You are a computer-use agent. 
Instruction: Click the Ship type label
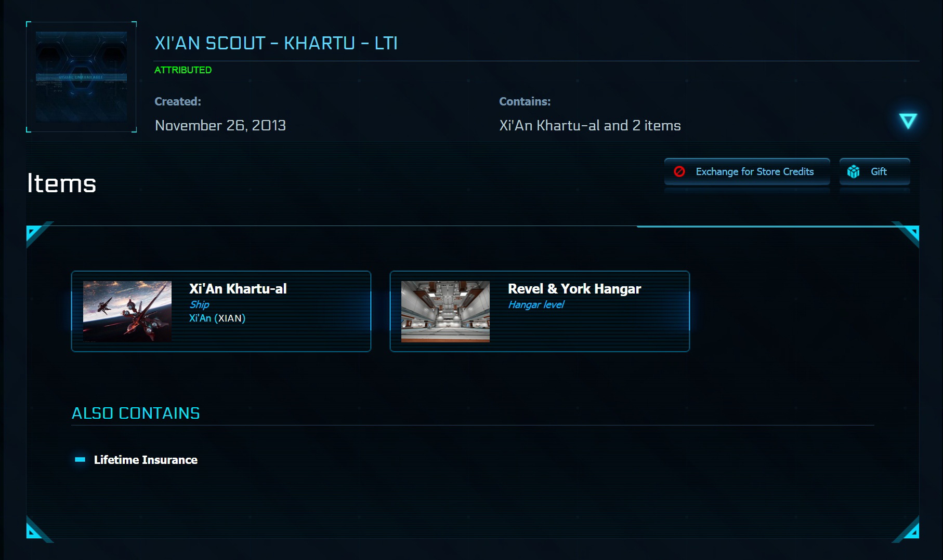click(199, 304)
